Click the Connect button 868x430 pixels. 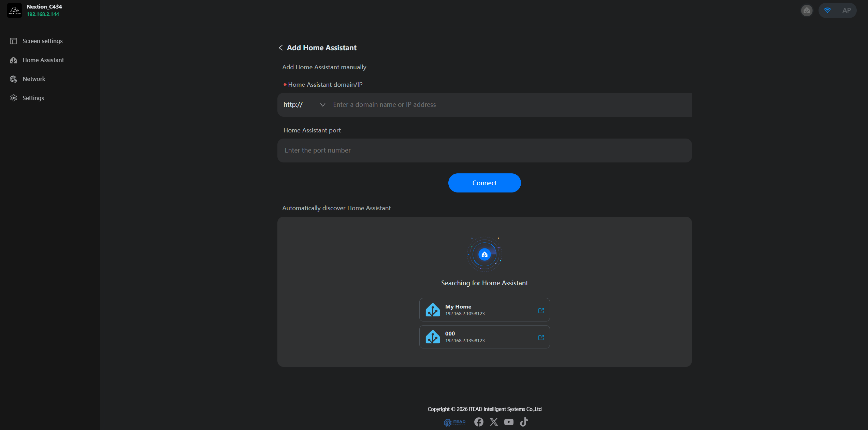coord(484,183)
